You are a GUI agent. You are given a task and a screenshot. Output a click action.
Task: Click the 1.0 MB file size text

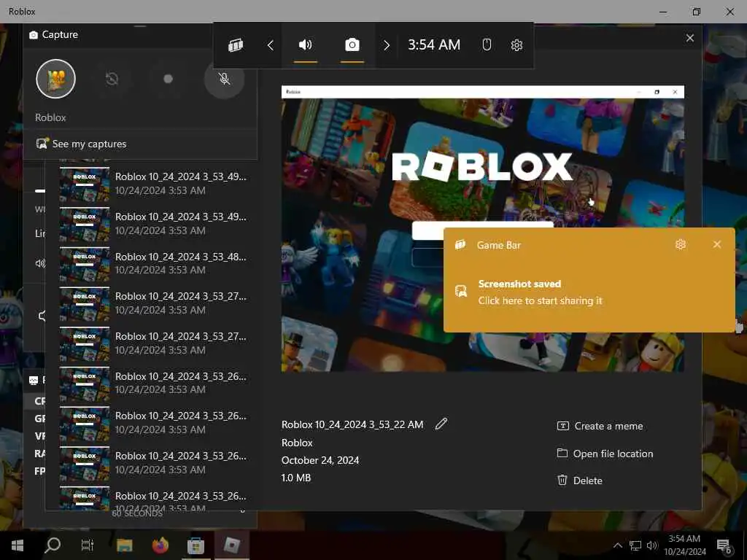point(296,478)
